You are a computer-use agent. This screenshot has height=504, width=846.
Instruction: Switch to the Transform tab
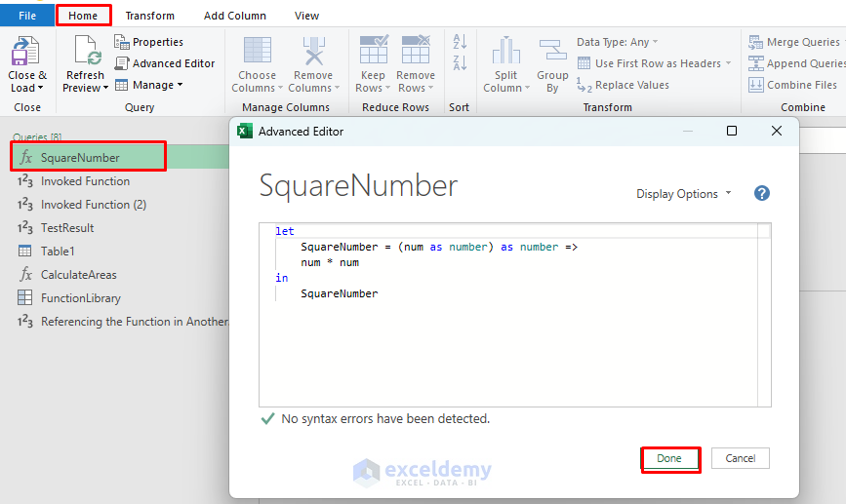tap(150, 16)
